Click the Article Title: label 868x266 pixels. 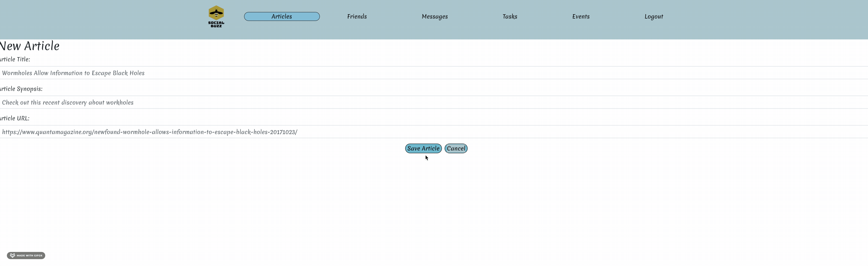coord(15,59)
